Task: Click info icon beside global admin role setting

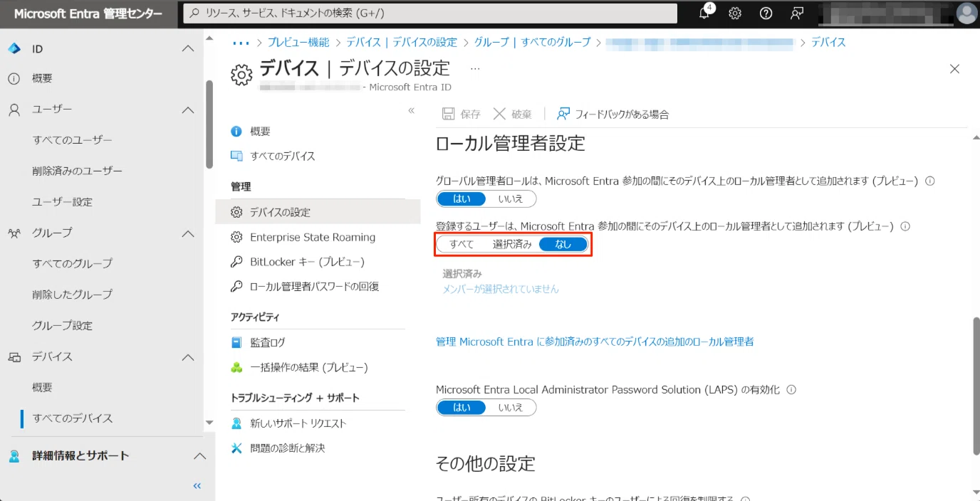Action: 929,181
